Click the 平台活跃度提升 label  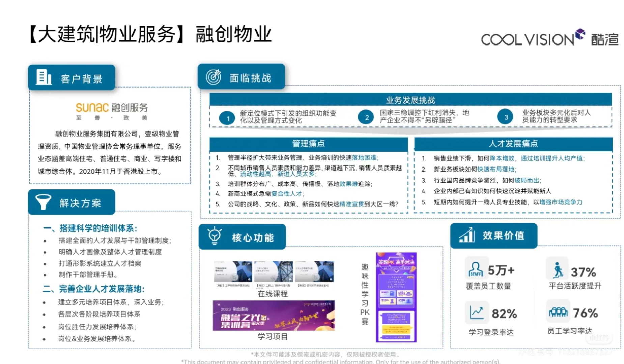[575, 286]
